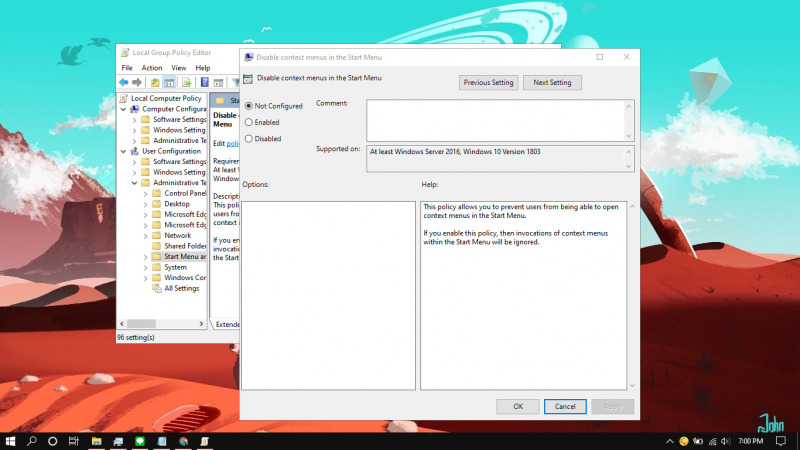Click the Edit policy setting link

point(233,143)
